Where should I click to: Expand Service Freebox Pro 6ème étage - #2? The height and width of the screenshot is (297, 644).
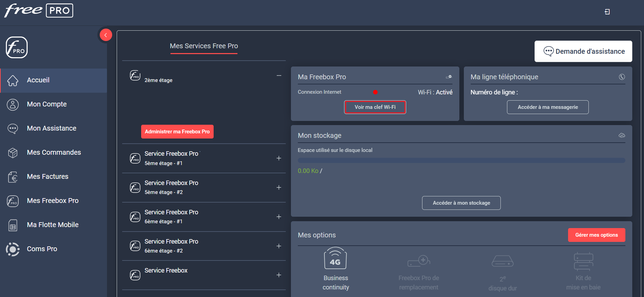[x=279, y=246]
